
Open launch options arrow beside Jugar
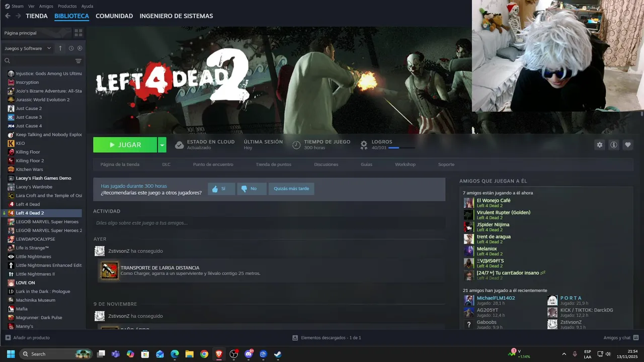click(162, 145)
